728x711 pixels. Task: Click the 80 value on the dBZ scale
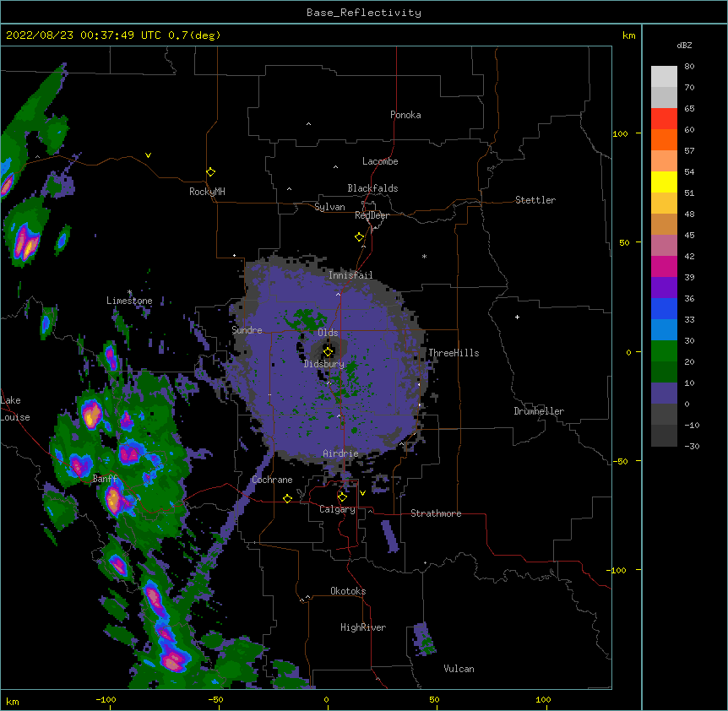pyautogui.click(x=689, y=67)
